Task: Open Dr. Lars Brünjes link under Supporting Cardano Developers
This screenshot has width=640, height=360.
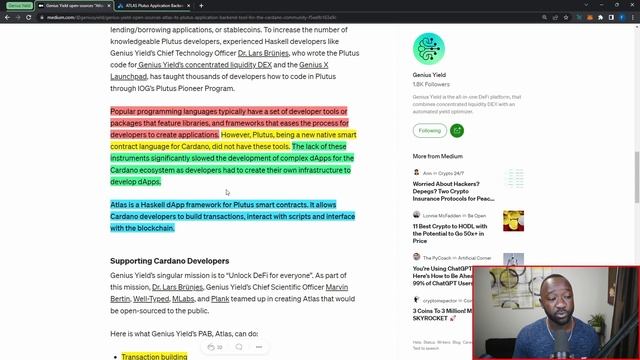Action: (178, 287)
